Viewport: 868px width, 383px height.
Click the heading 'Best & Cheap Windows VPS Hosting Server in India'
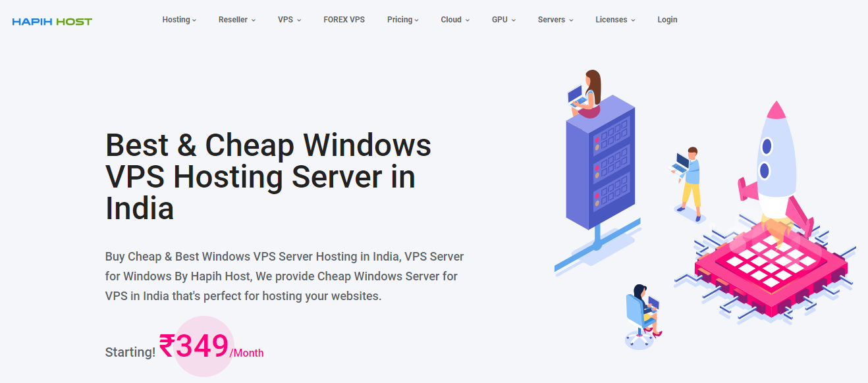[268, 176]
